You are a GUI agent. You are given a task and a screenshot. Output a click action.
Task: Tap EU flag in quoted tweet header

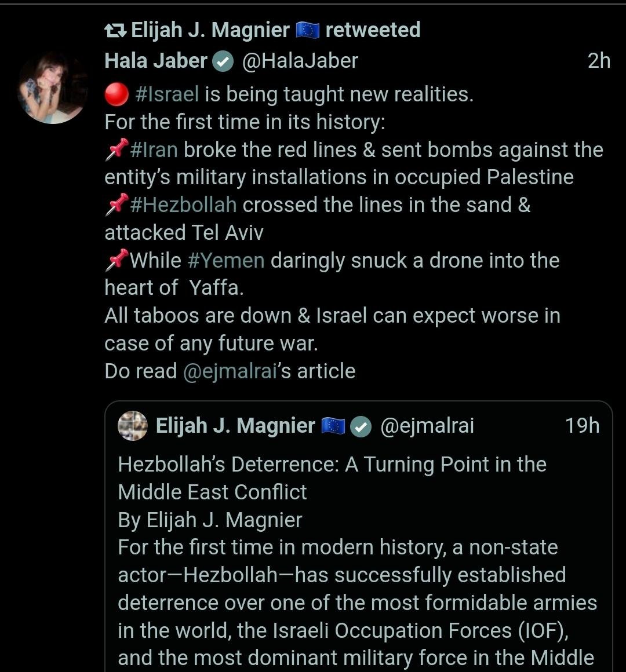coord(333,426)
